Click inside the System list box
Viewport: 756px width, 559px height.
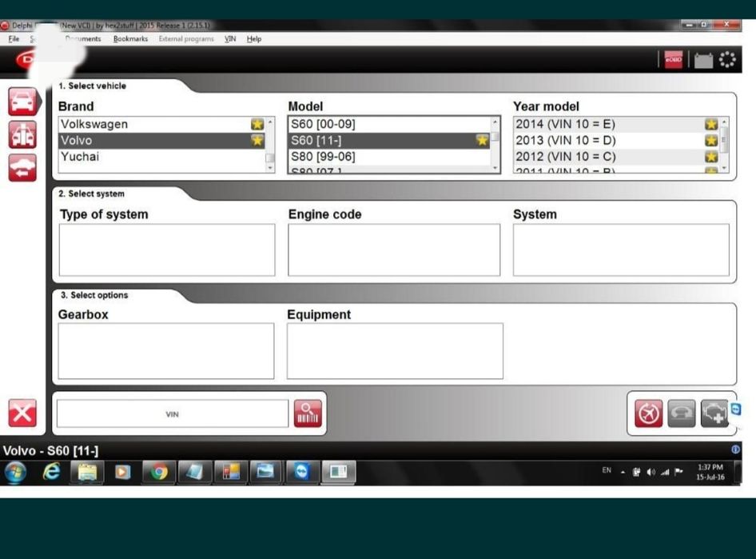pos(621,250)
